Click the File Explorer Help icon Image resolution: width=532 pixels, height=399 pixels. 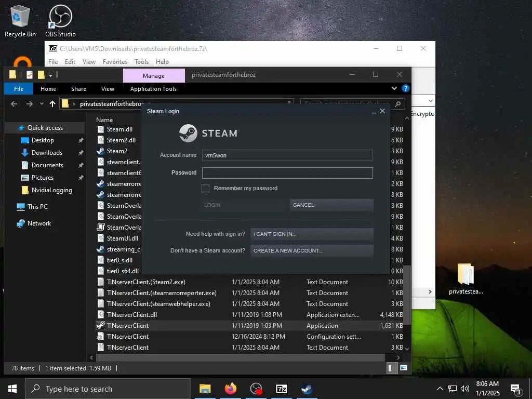(x=405, y=88)
